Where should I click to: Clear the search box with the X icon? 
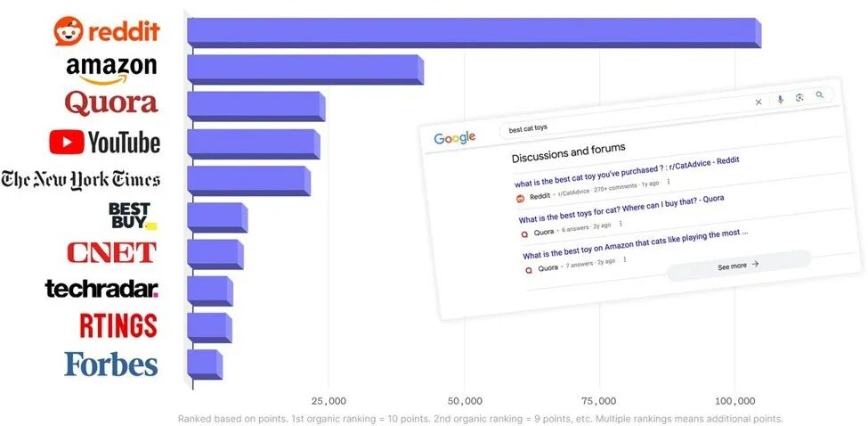click(x=758, y=102)
